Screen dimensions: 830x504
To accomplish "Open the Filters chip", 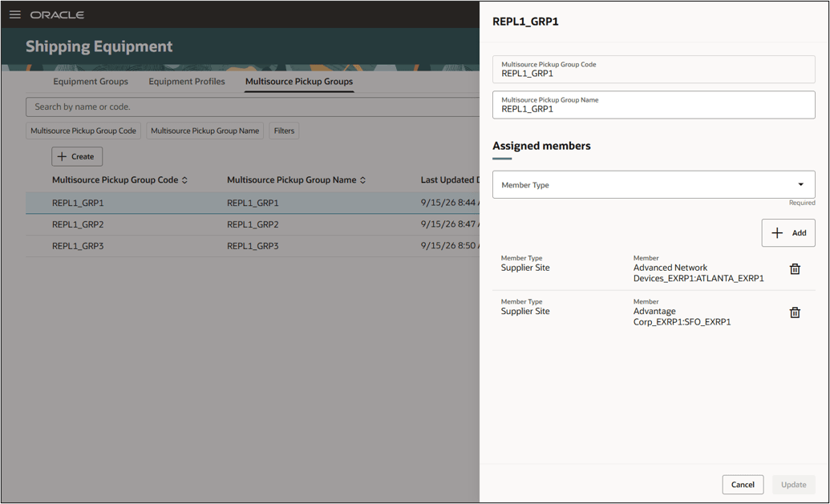I will tap(284, 131).
